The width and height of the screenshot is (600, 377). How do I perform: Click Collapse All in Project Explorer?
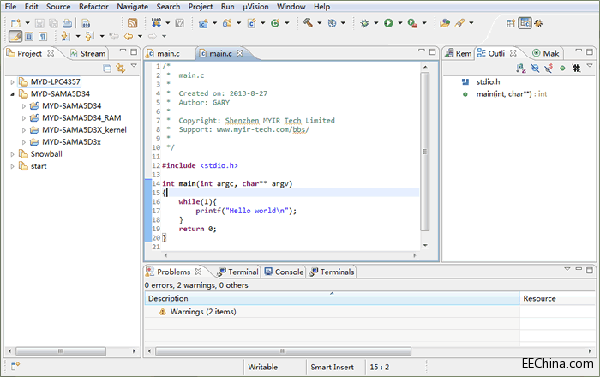(107, 69)
